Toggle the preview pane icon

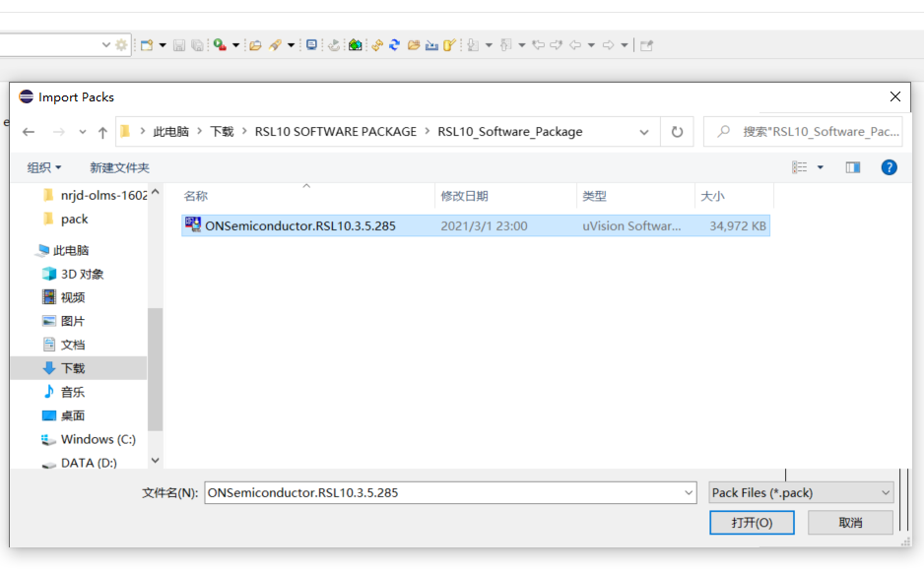tap(853, 167)
